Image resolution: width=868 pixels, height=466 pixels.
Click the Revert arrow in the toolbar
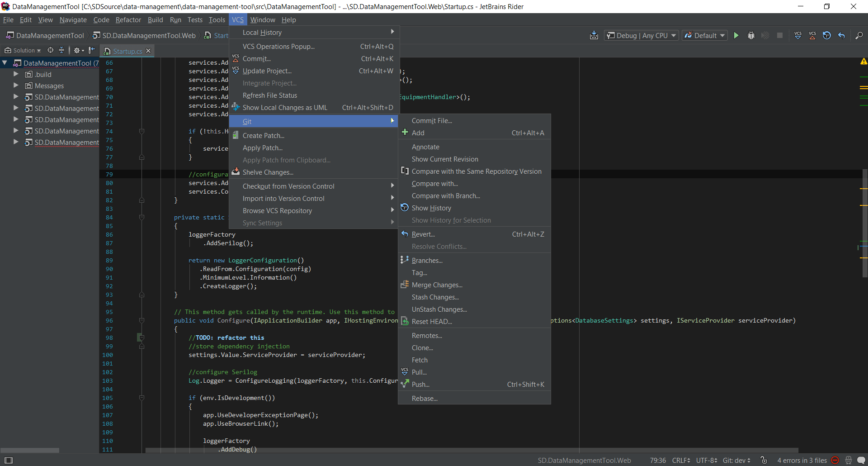[841, 35]
